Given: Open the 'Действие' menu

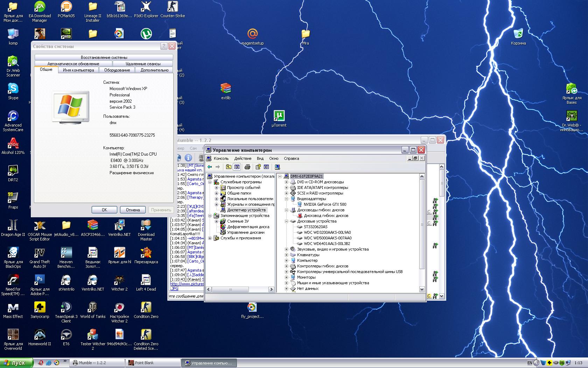Looking at the screenshot, I should click(x=243, y=158).
